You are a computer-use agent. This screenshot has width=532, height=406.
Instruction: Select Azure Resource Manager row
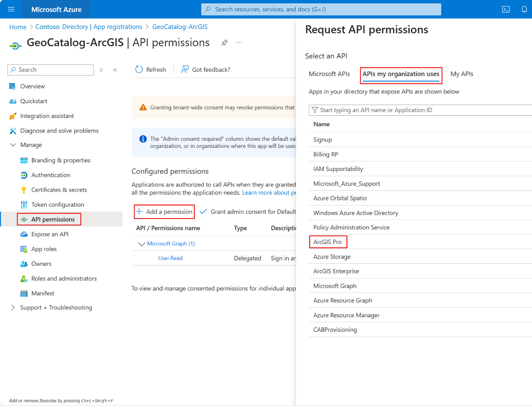click(420, 315)
